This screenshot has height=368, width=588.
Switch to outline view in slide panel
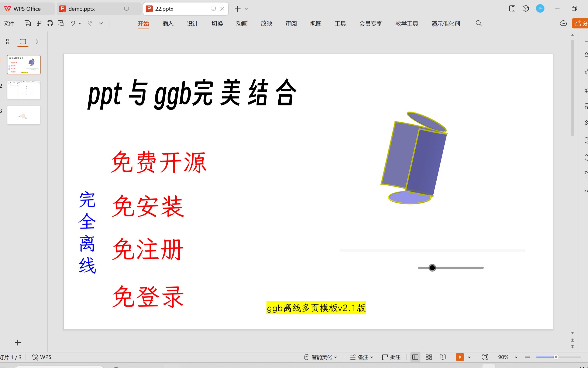coord(10,42)
